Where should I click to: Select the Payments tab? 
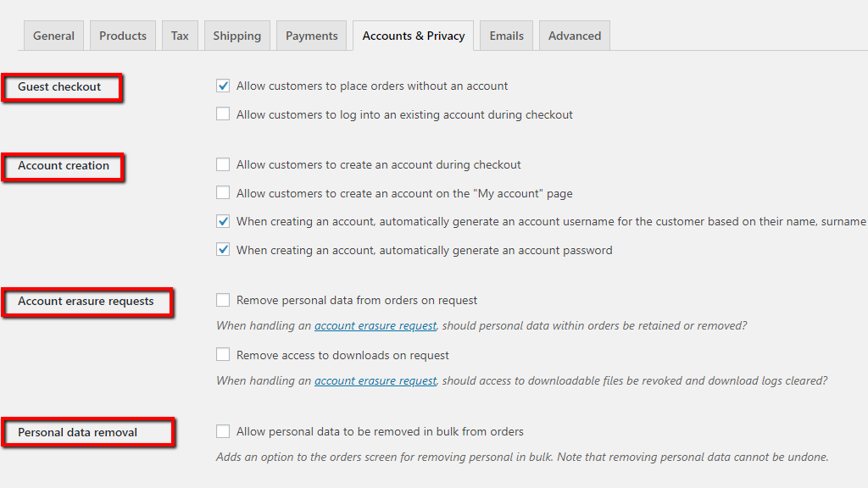point(311,36)
